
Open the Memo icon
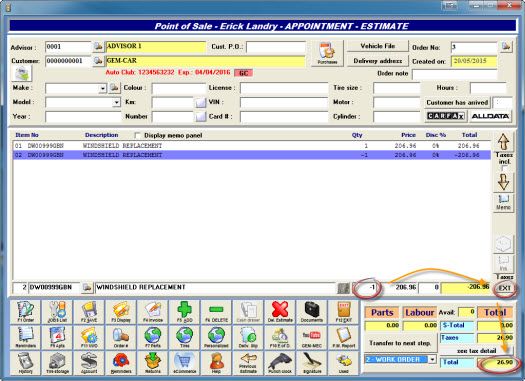pyautogui.click(x=503, y=203)
